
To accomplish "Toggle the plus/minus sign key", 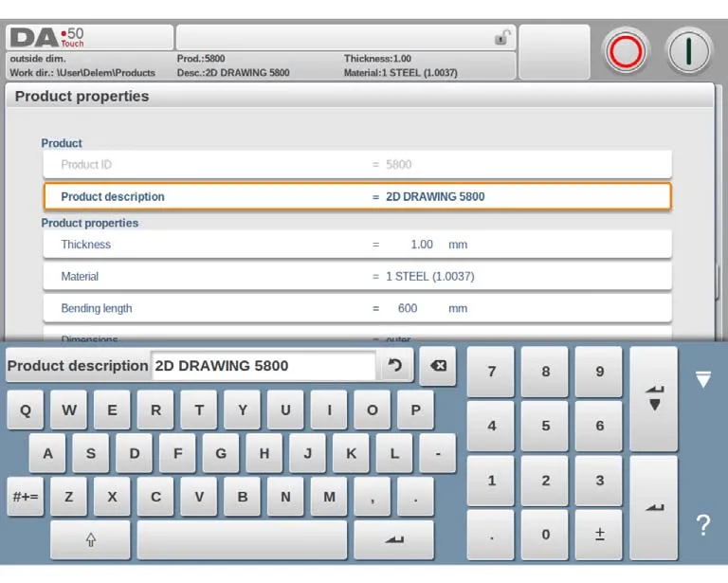I will (599, 535).
